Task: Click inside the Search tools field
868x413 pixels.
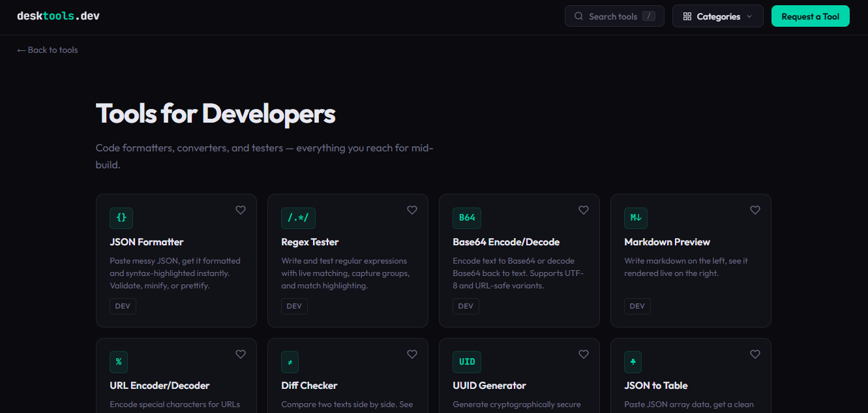Action: click(x=613, y=16)
